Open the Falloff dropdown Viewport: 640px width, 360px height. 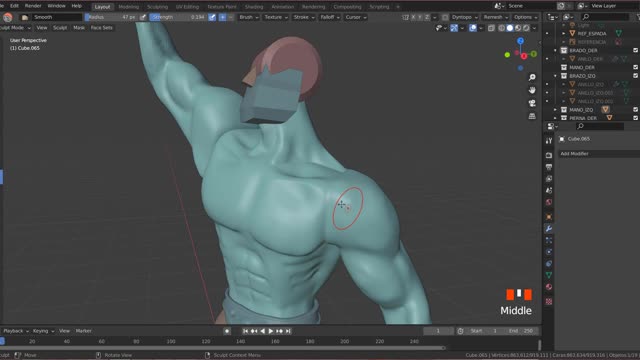(x=330, y=17)
